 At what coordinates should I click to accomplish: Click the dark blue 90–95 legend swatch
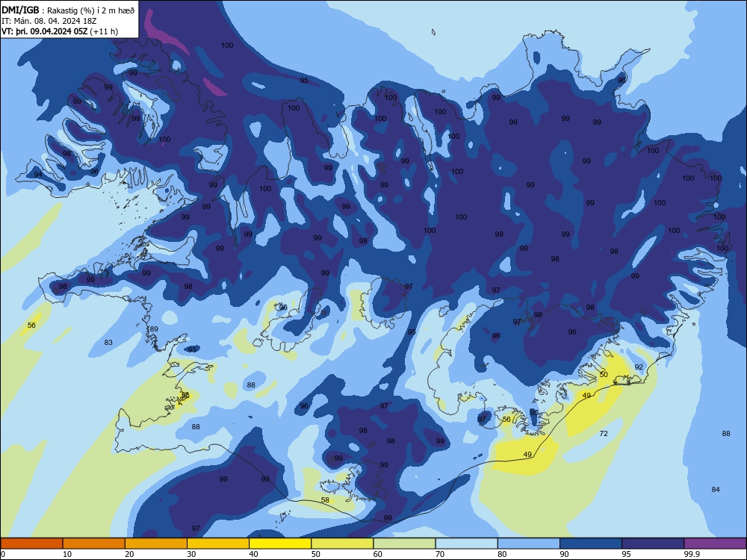(591, 544)
